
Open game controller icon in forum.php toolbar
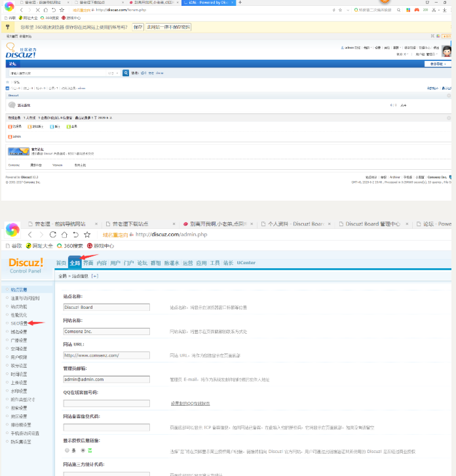pos(417,10)
